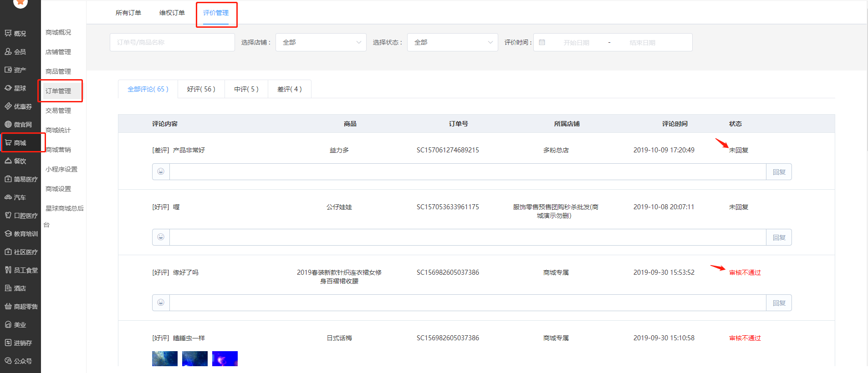
Task: Expand the 选择店铺 dropdown
Action: pos(321,42)
